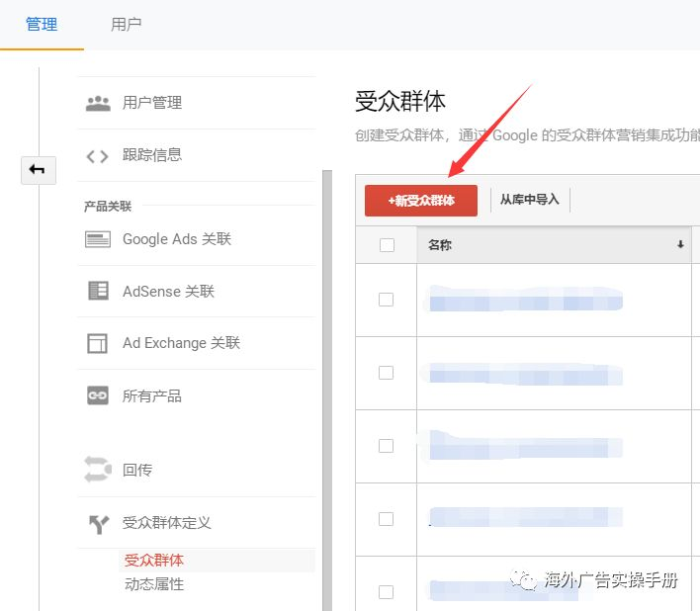700x611 pixels.
Task: Sort by 名称 column arrow
Action: coord(680,245)
